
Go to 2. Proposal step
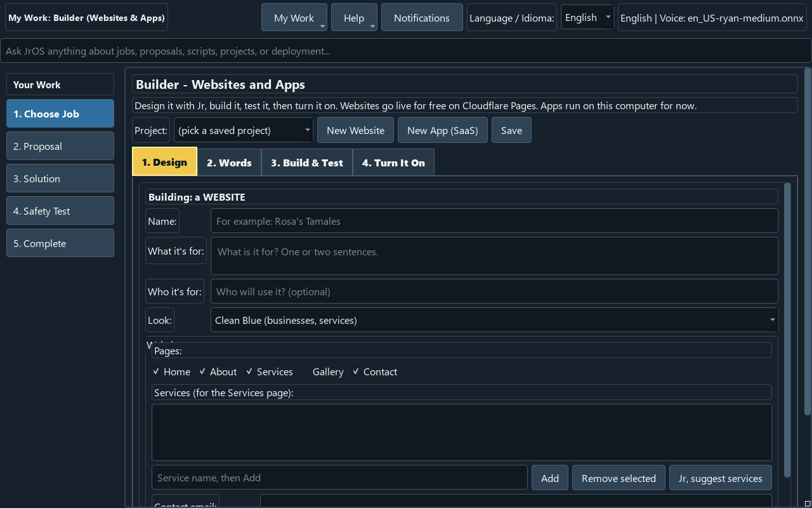point(60,146)
